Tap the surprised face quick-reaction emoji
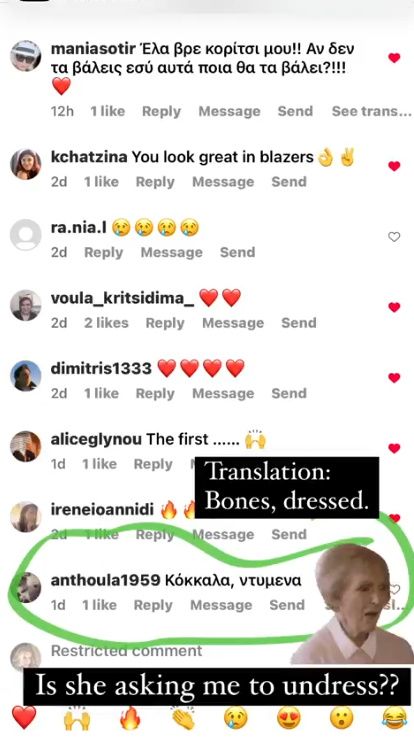Image resolution: width=414 pixels, height=739 pixels. 342,717
